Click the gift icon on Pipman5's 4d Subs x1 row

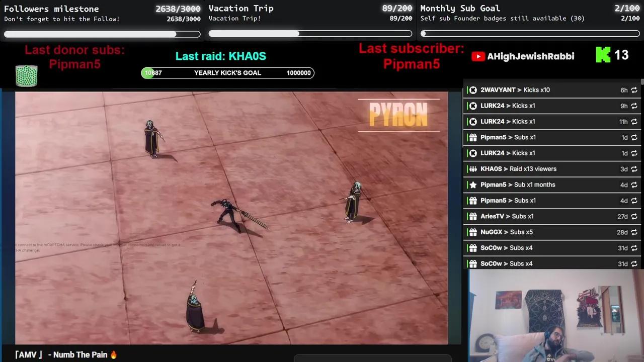473,201
